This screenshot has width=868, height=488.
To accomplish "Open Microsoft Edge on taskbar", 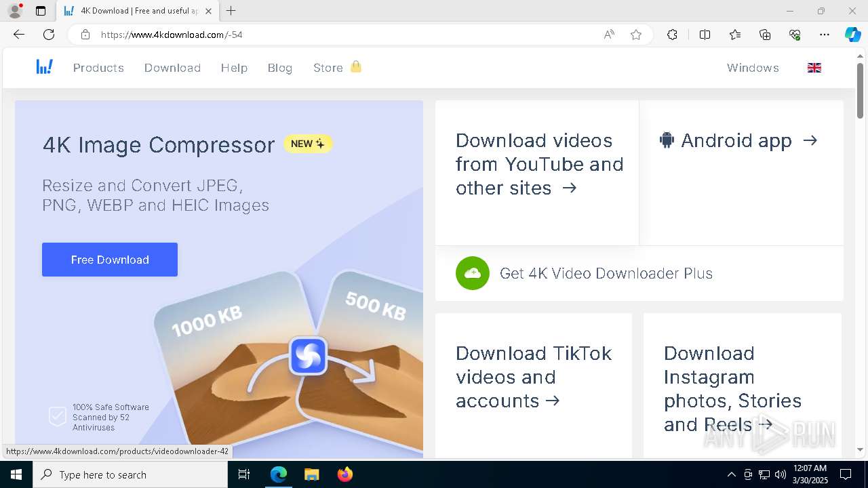I will 279,474.
